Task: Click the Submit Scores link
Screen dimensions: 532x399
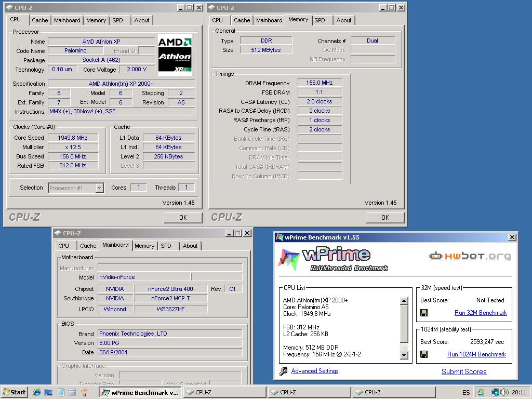Action: coord(464,372)
